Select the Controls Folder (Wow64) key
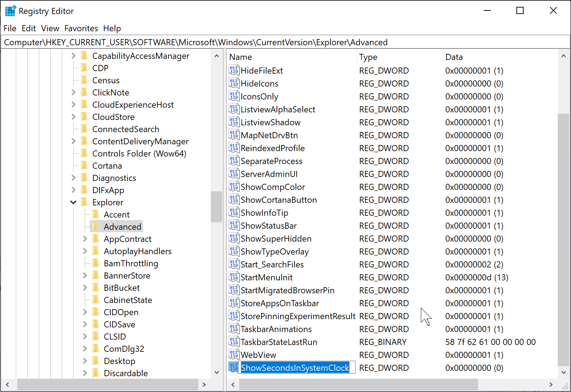Image resolution: width=571 pixels, height=392 pixels. 139,153
